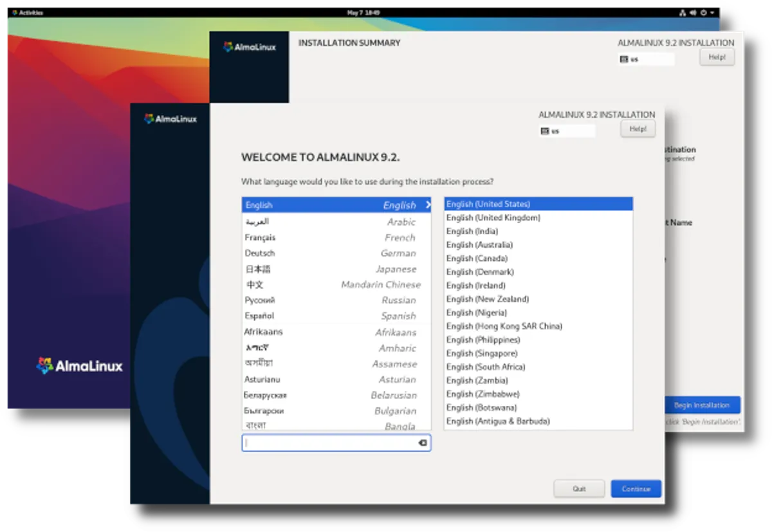Open the Help! panel
The width and height of the screenshot is (772, 532).
(638, 128)
